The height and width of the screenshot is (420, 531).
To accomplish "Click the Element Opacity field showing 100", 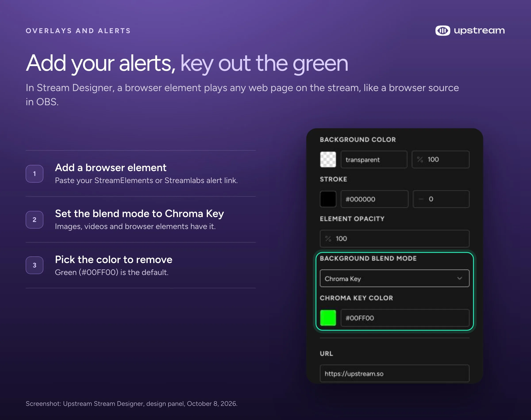I will (x=394, y=239).
